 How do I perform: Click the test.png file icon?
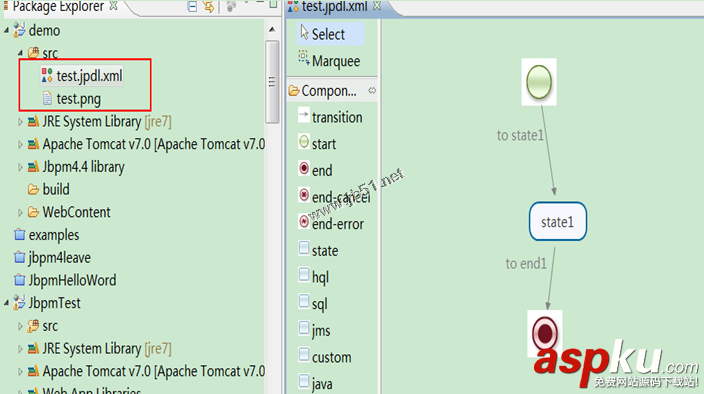pos(47,98)
